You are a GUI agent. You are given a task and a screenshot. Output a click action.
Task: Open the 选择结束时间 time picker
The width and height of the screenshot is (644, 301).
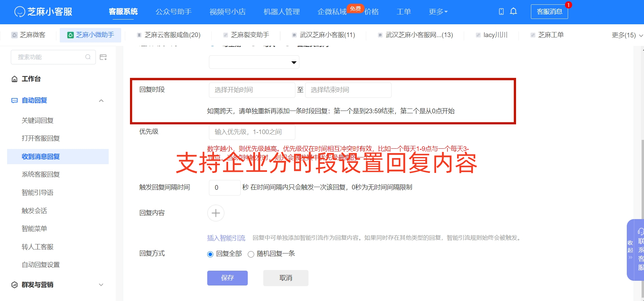pyautogui.click(x=348, y=90)
